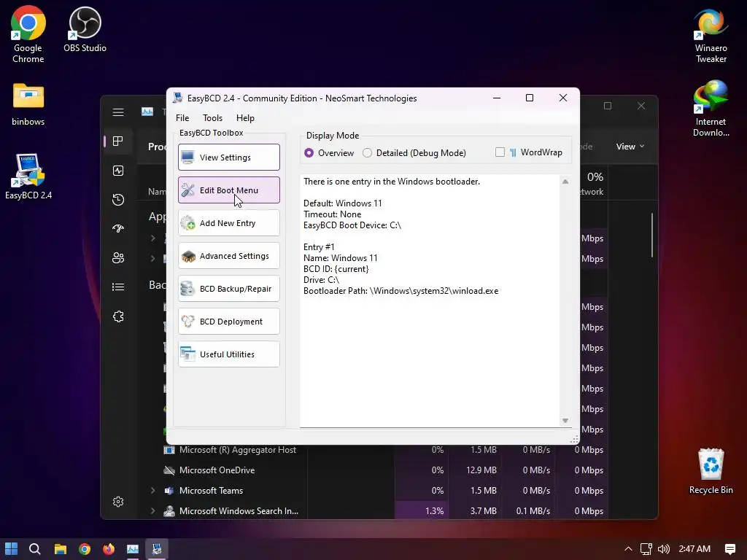
Task: Open Task Manager Details page icon
Action: coord(118,287)
